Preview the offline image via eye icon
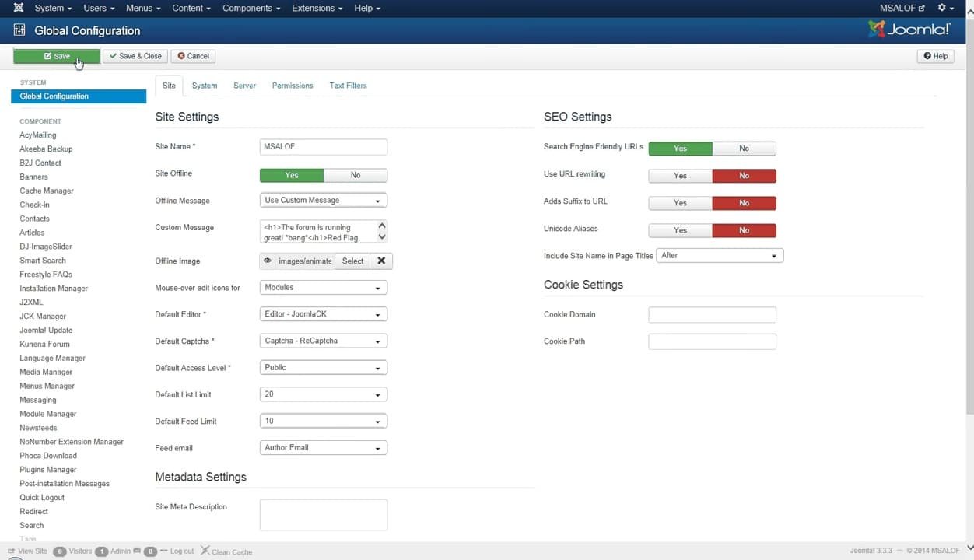This screenshot has width=974, height=560. tap(267, 261)
